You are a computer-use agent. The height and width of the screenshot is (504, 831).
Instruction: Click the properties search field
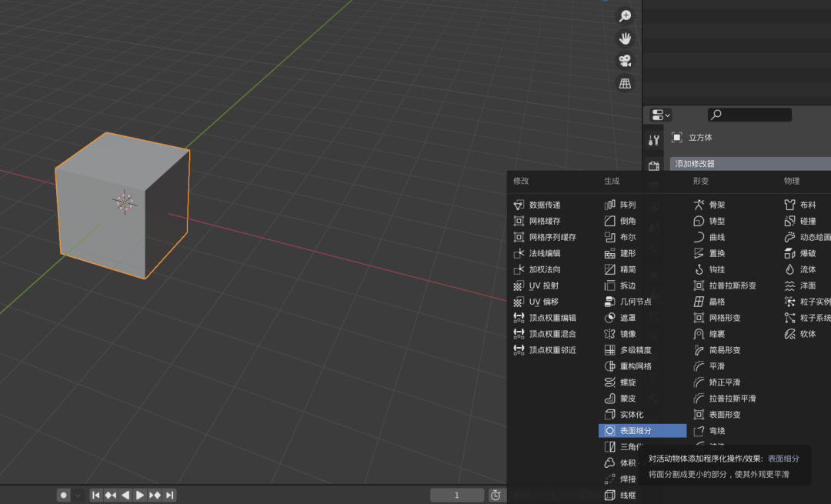point(749,115)
